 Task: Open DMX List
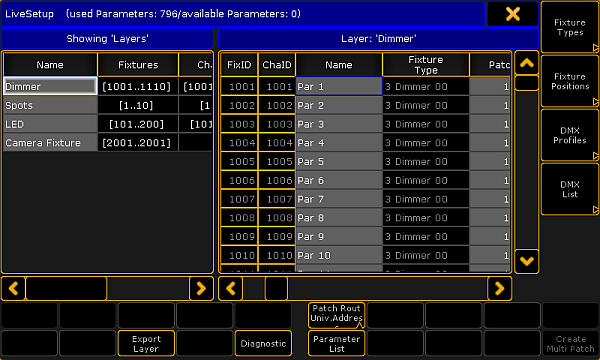[570, 189]
